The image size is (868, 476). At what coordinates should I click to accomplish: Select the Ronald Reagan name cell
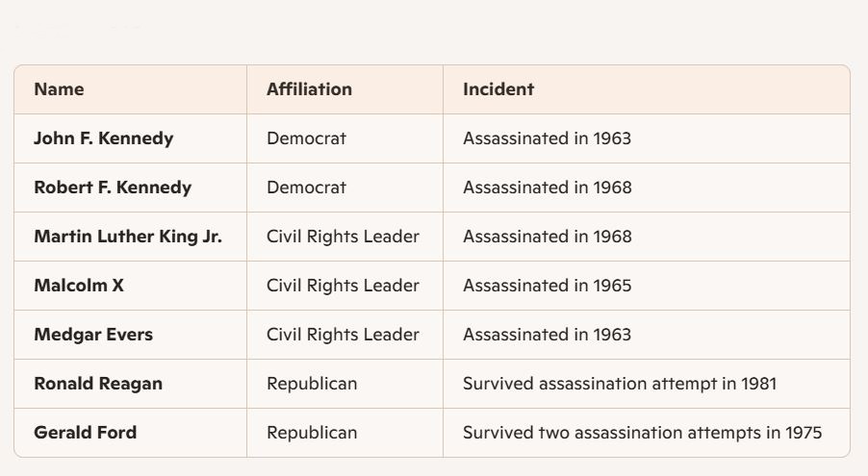point(98,384)
